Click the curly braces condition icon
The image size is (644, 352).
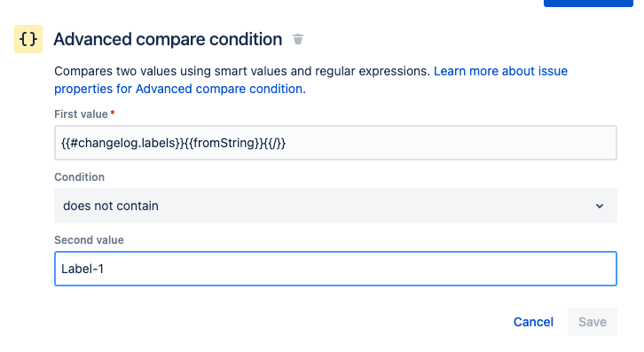[28, 39]
